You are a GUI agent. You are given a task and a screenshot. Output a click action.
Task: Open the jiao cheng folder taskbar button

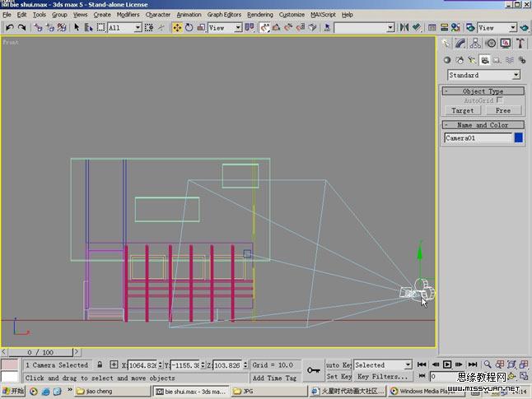coord(112,392)
